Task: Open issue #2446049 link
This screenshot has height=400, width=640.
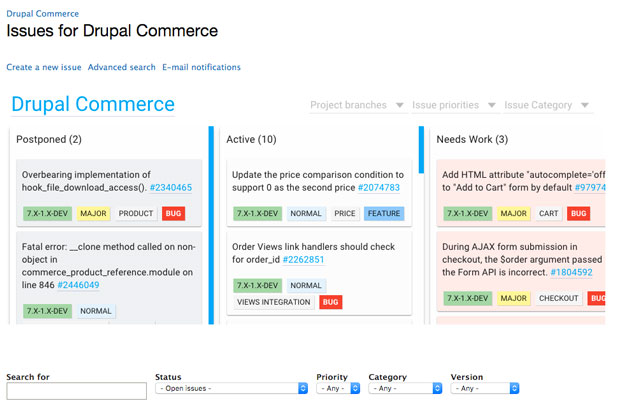Action: tap(78, 285)
